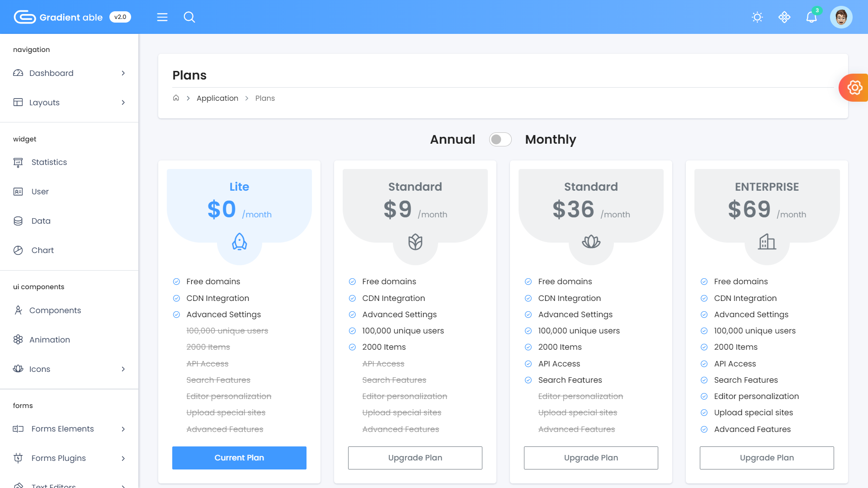The image size is (868, 488).
Task: Open the notifications bell
Action: [811, 17]
